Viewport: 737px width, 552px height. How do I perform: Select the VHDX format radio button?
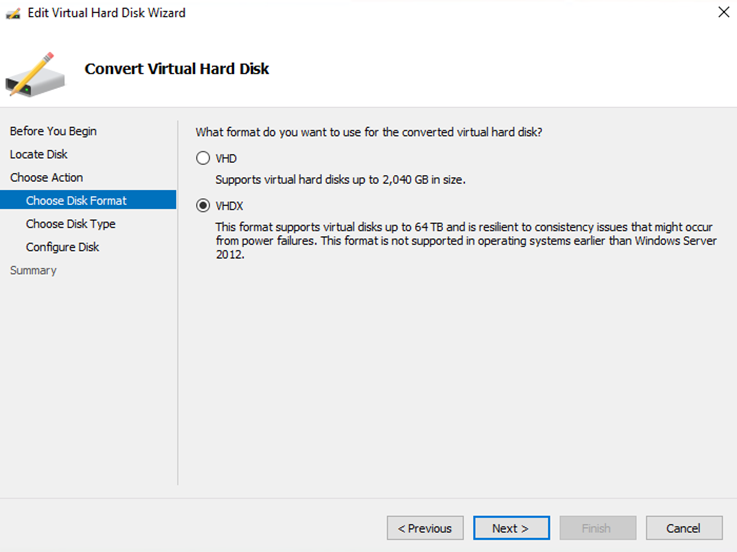pyautogui.click(x=204, y=206)
